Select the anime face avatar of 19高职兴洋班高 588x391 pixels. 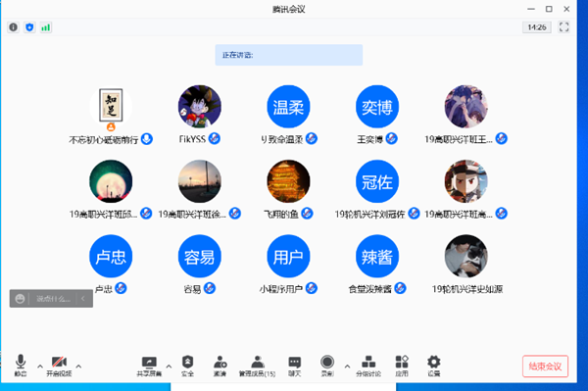[466, 181]
